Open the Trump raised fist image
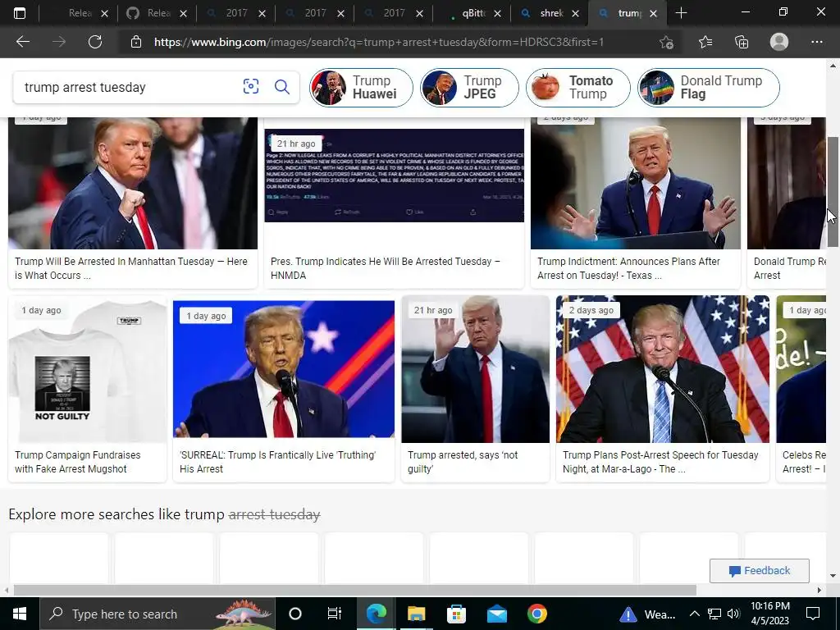The width and height of the screenshot is (840, 630). [133, 183]
